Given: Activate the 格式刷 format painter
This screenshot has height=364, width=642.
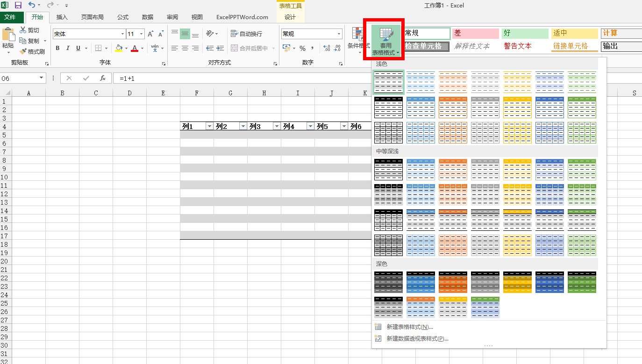Looking at the screenshot, I should click(x=32, y=51).
